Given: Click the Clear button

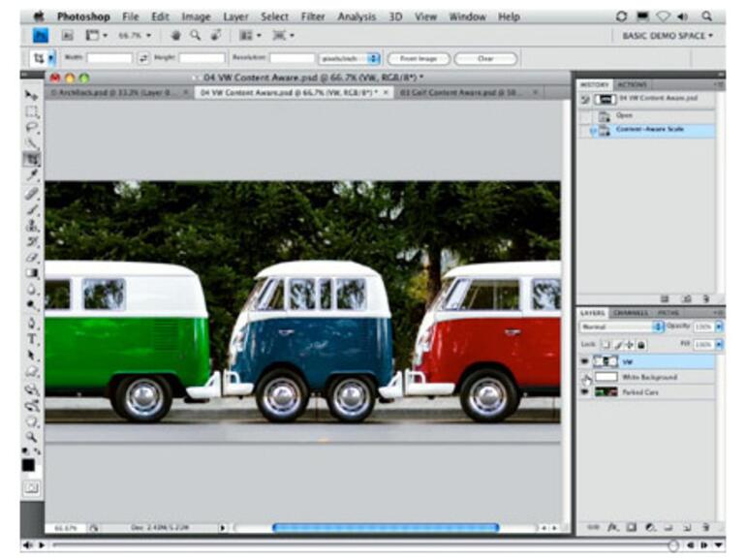Looking at the screenshot, I should click(484, 58).
